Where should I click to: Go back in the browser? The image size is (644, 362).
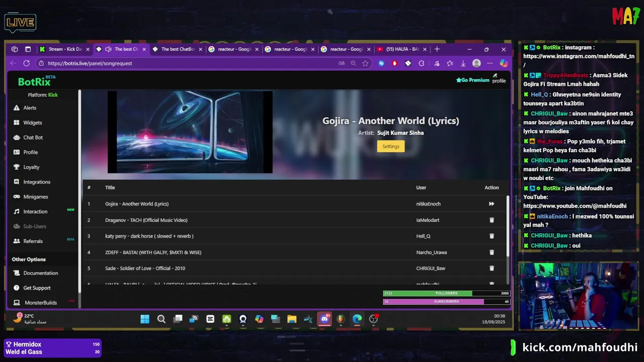(x=14, y=63)
